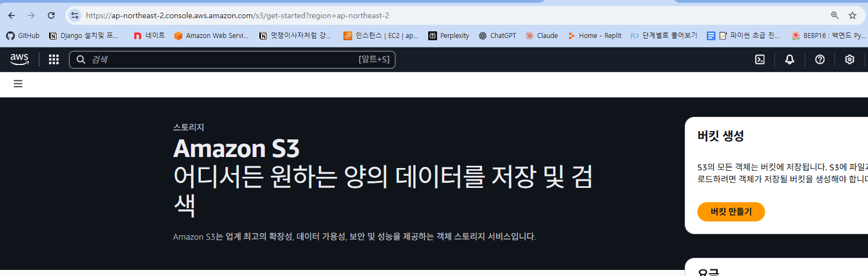Screen dimensions: 868x276
Task: Open site information icon in address bar
Action: coord(75,15)
